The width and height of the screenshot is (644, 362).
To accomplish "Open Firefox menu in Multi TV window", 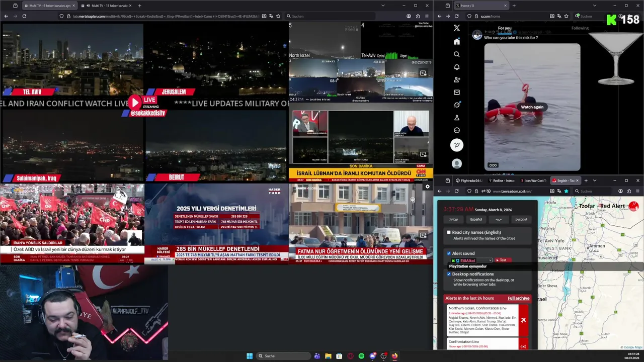I will [x=427, y=16].
